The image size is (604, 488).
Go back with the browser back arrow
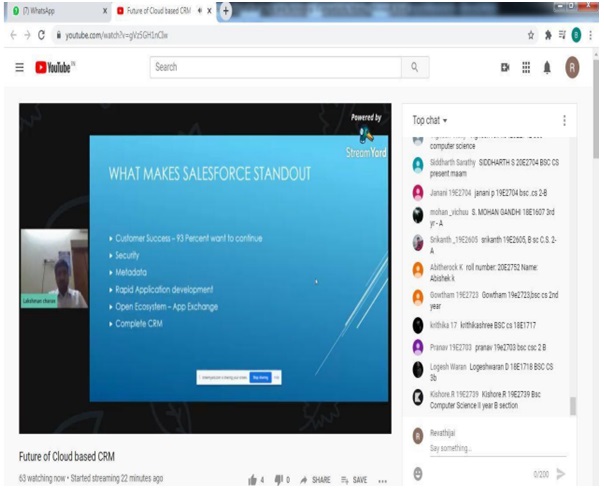click(13, 35)
